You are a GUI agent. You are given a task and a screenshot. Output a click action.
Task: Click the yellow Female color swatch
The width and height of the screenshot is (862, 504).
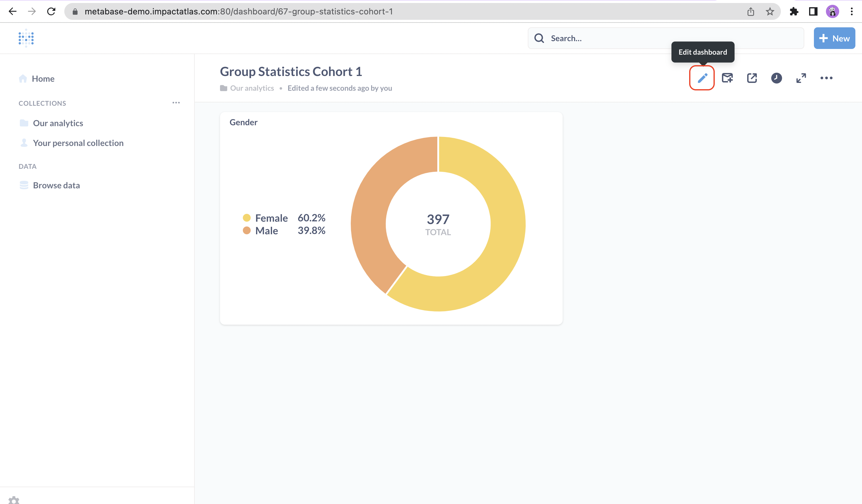[247, 218]
